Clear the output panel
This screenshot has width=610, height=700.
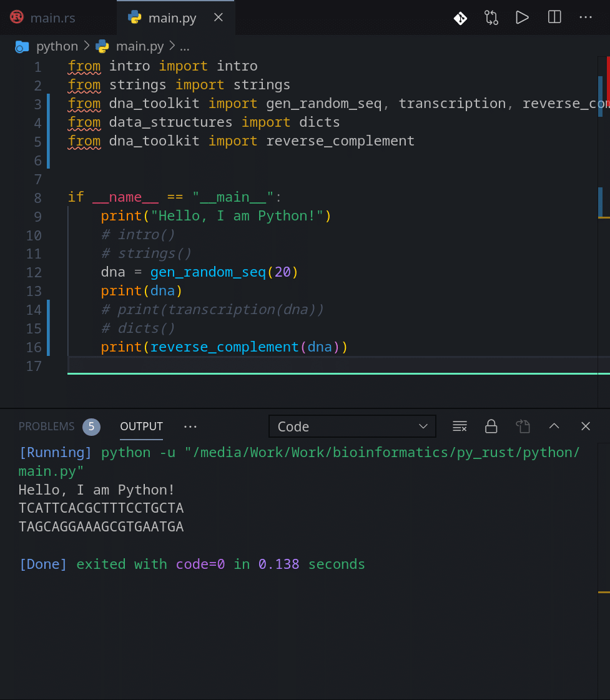tap(460, 426)
